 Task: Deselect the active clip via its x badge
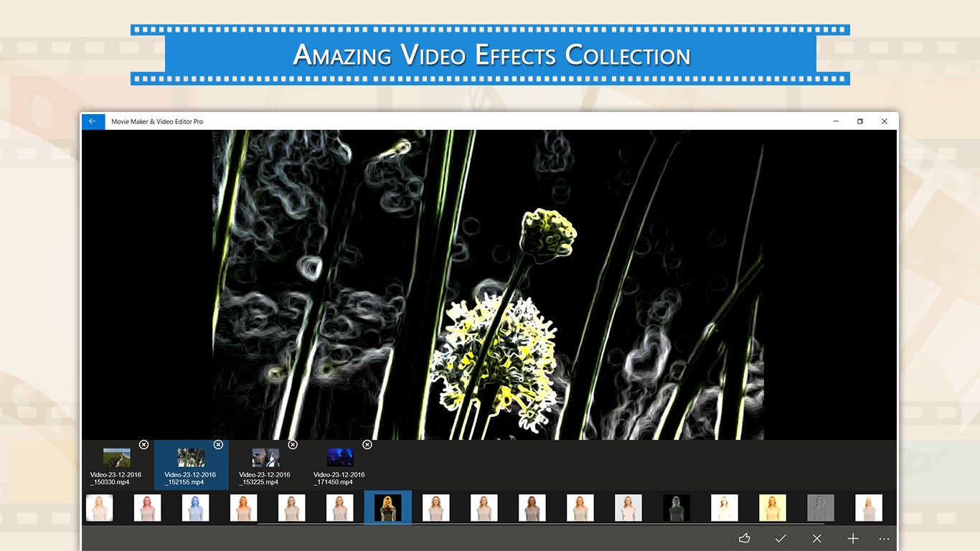[218, 445]
